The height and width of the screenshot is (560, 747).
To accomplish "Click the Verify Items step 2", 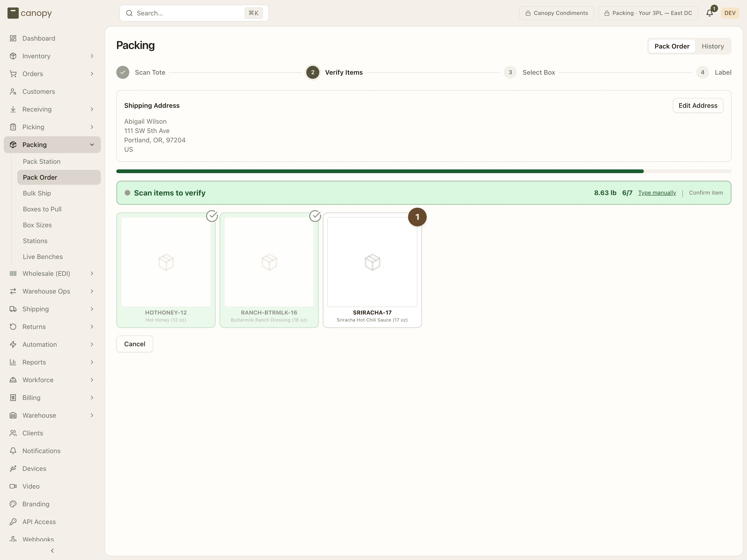I will (334, 72).
